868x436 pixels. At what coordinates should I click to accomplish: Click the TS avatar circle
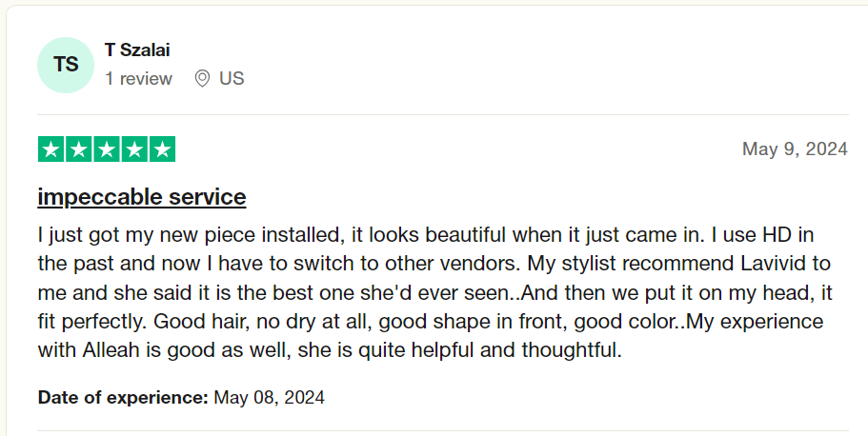click(x=66, y=66)
